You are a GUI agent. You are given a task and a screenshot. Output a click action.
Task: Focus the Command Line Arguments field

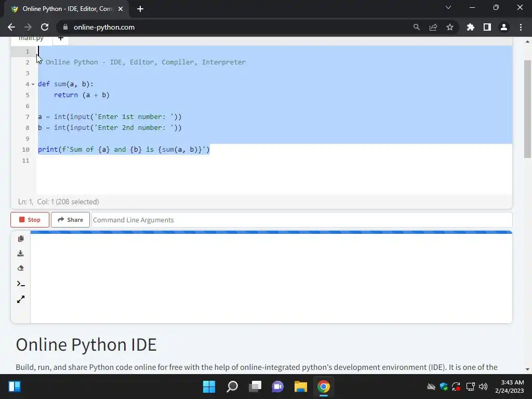[302, 220]
